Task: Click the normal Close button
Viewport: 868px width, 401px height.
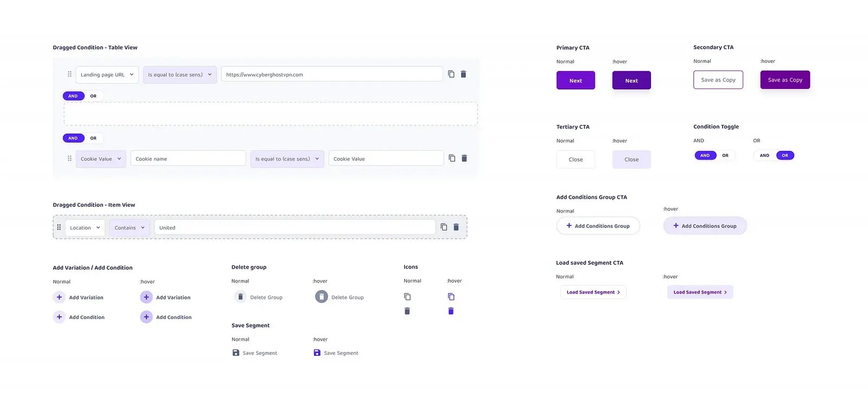Action: click(x=576, y=160)
